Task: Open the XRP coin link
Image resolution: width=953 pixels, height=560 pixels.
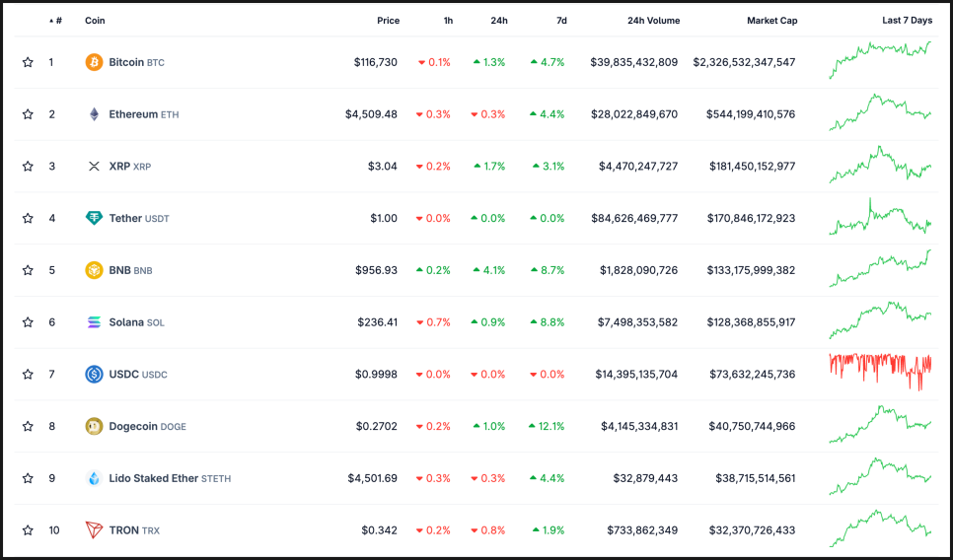Action: (x=130, y=166)
